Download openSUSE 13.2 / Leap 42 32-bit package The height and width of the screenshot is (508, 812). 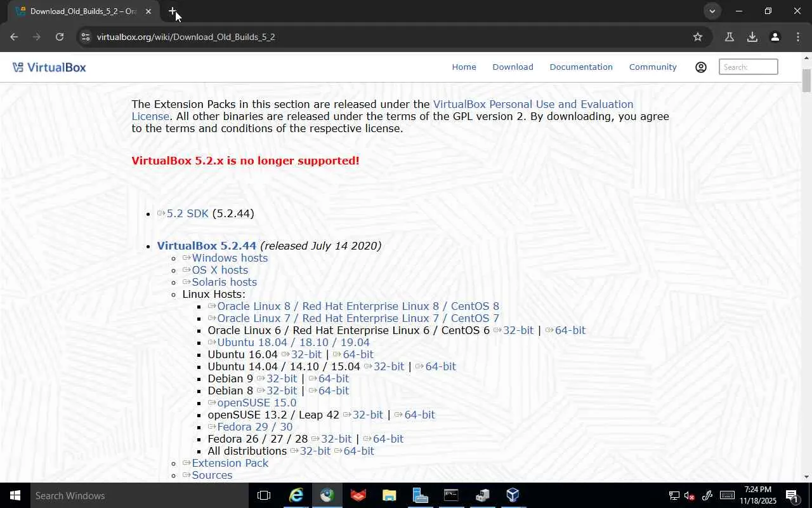[x=363, y=415]
